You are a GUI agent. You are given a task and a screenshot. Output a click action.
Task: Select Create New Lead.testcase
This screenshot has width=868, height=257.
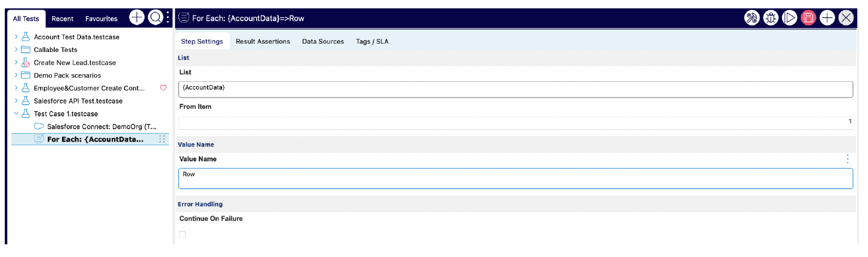click(75, 62)
